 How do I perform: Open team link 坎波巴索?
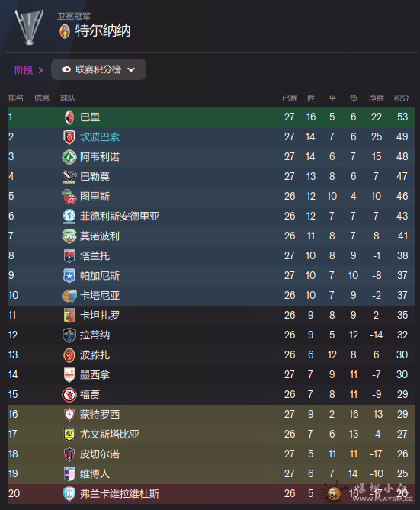click(x=100, y=137)
